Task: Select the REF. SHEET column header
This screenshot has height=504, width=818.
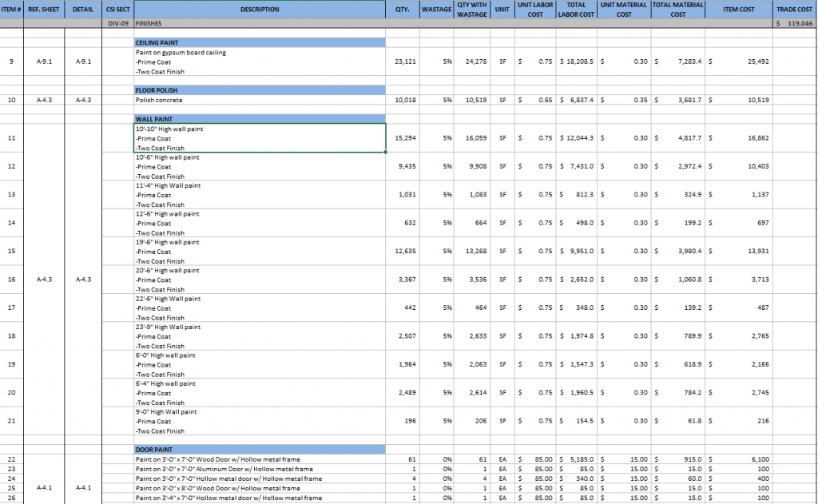Action: (x=44, y=10)
